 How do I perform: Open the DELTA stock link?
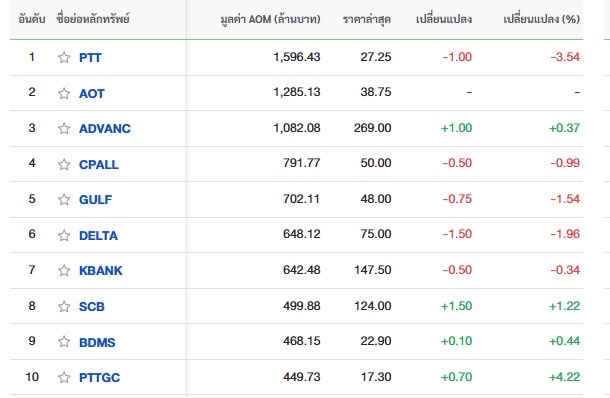[x=98, y=235]
